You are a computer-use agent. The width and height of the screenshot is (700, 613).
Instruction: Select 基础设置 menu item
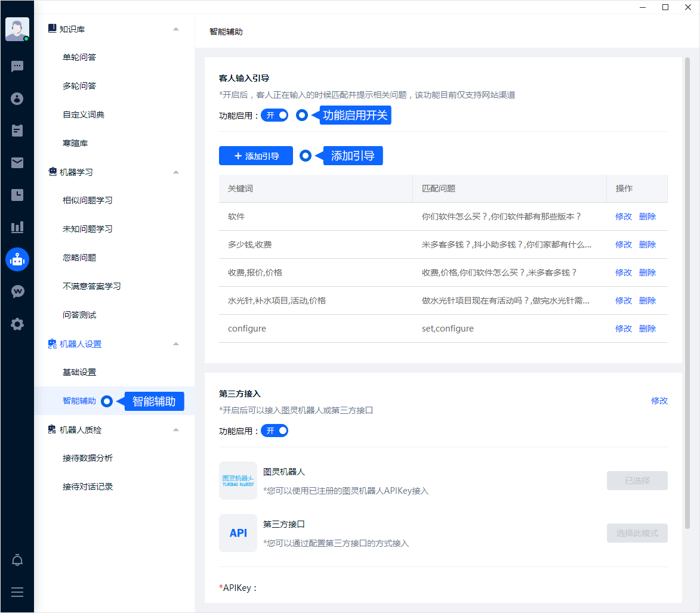pyautogui.click(x=79, y=372)
